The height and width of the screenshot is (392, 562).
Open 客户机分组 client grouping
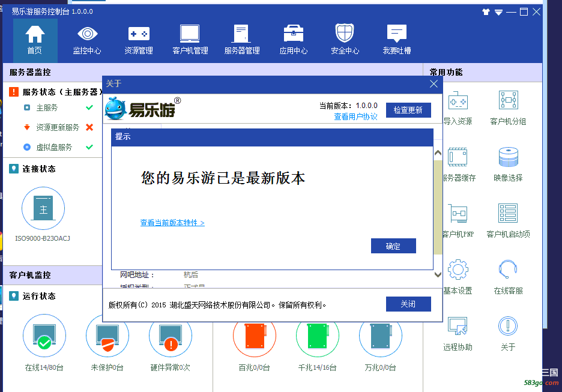pos(508,108)
